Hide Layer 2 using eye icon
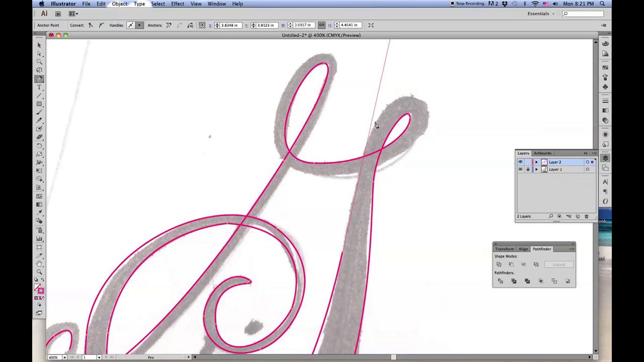This screenshot has height=362, width=644. coord(520,162)
